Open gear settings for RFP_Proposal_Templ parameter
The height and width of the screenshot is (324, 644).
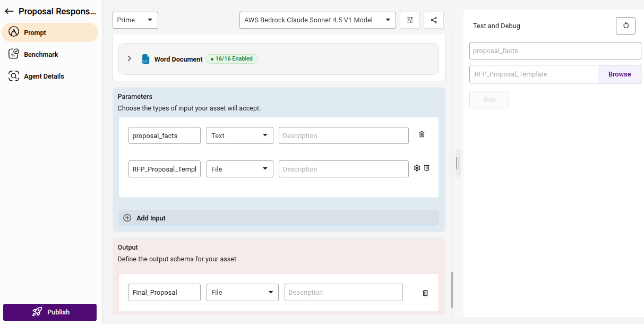(417, 168)
